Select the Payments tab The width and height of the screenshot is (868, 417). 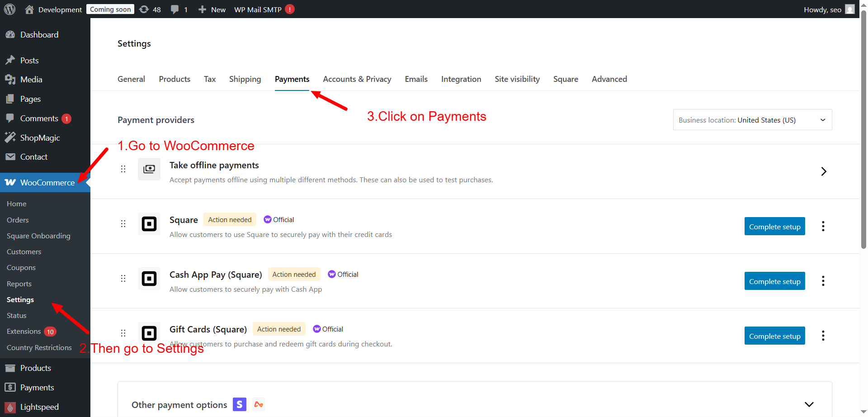point(292,79)
